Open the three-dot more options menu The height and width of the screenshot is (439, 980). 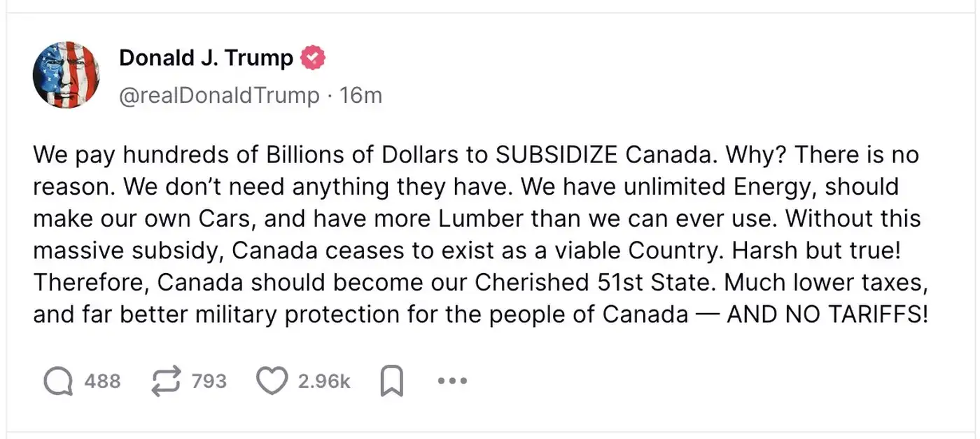click(x=451, y=382)
